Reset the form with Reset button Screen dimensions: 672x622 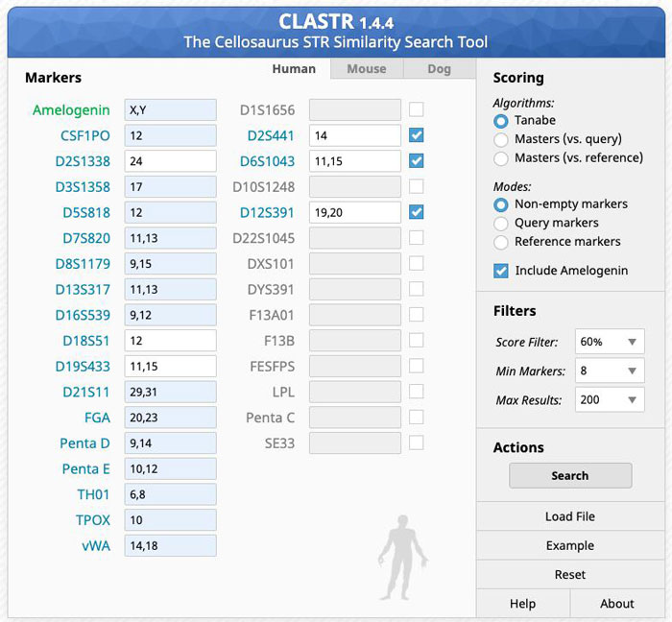570,574
